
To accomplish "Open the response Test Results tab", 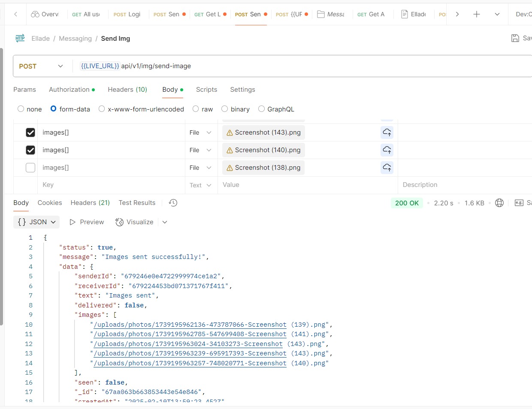I will pos(137,203).
